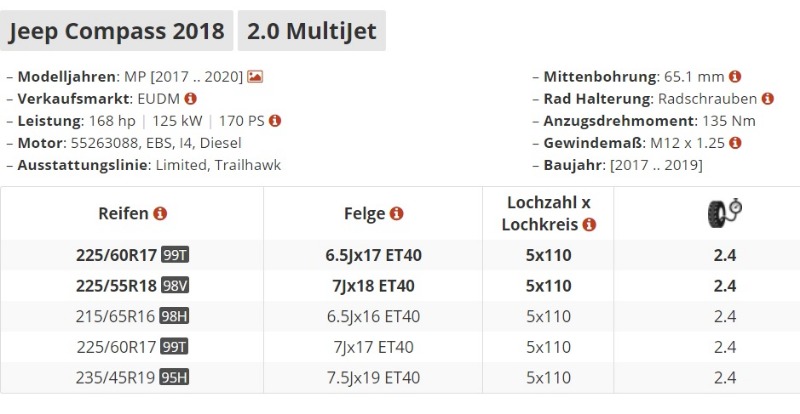The height and width of the screenshot is (414, 800).
Task: Click the info icon beside Verkaufsmarkt EUDM
Action: (190, 98)
